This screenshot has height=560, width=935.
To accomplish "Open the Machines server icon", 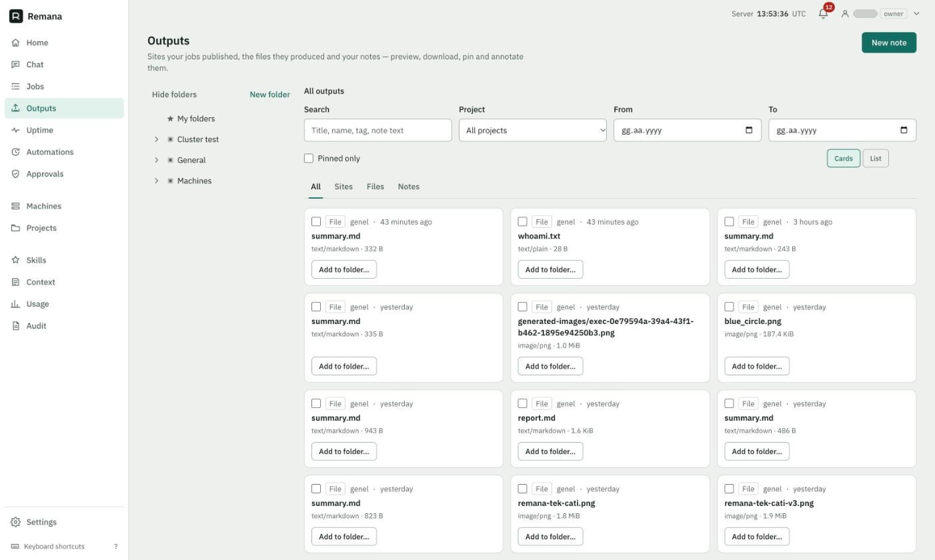I will 15,206.
